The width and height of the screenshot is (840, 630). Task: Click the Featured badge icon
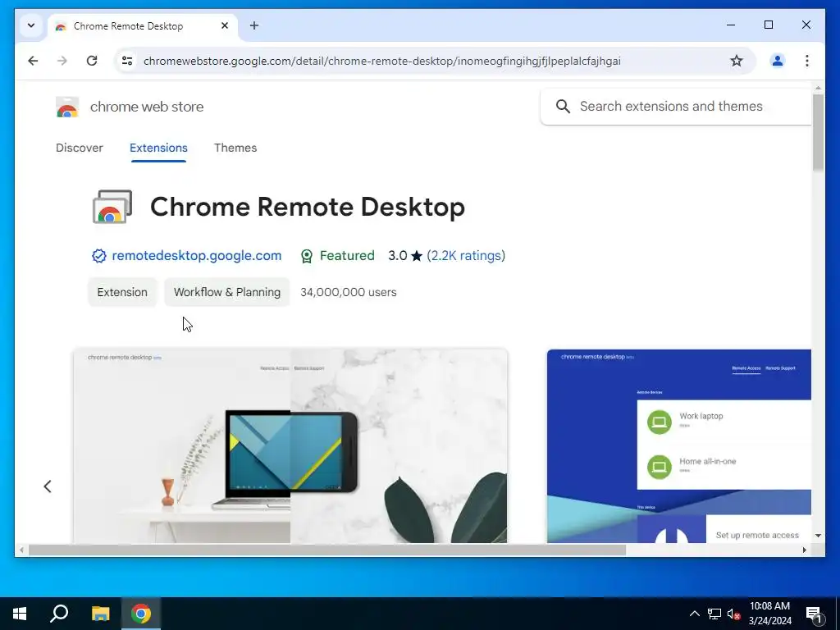point(307,256)
